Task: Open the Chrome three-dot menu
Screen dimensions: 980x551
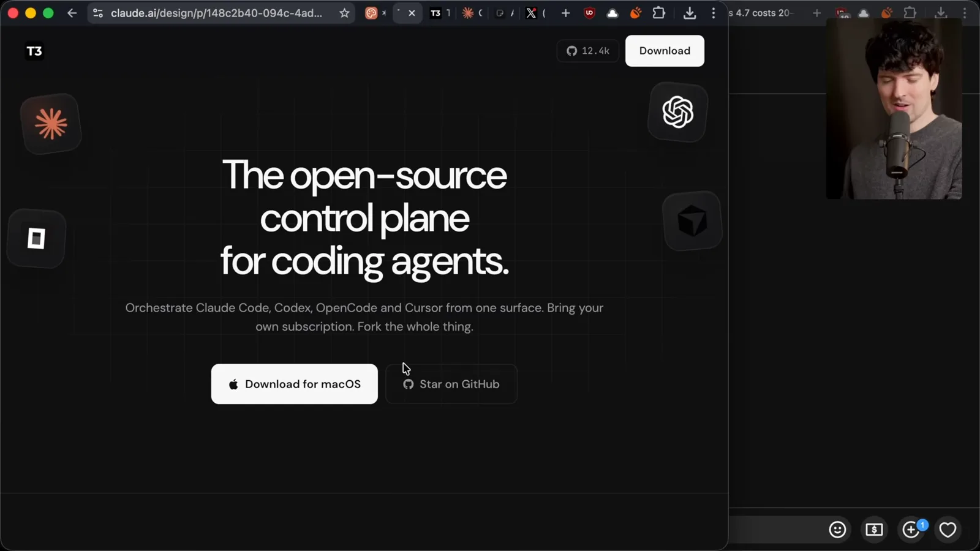Action: pyautogui.click(x=714, y=13)
